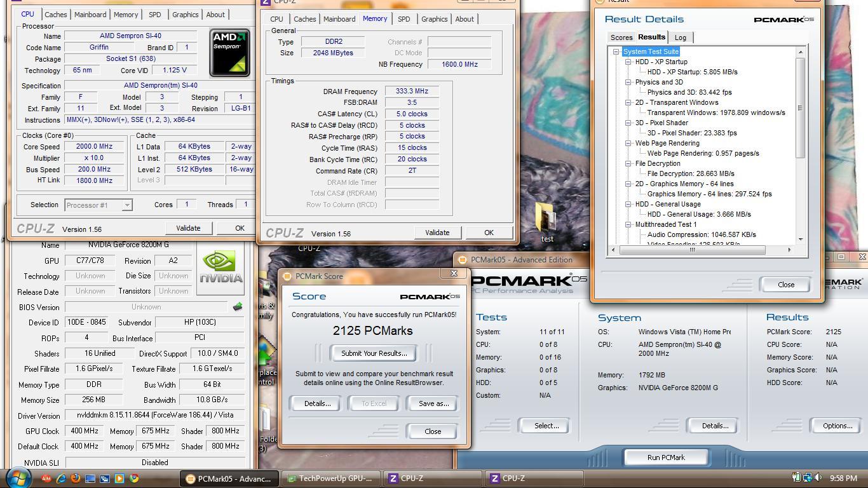Click the scroll up arrow in Result Details
Screen dimensions: 868x488
coord(801,52)
